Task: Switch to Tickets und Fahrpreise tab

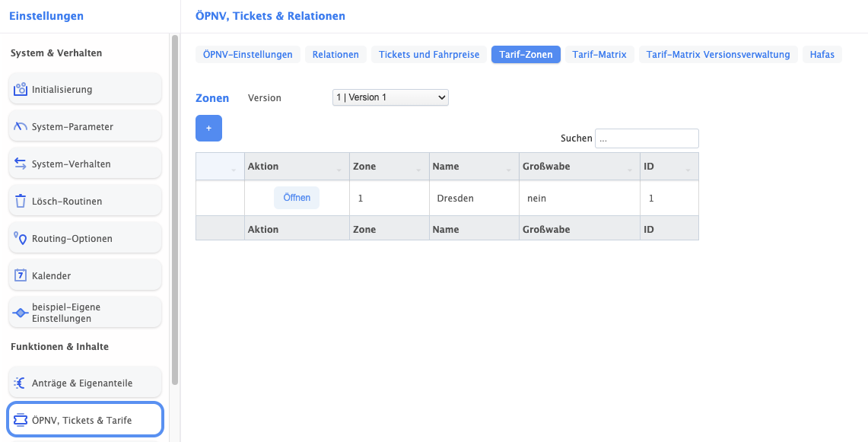Action: [429, 55]
